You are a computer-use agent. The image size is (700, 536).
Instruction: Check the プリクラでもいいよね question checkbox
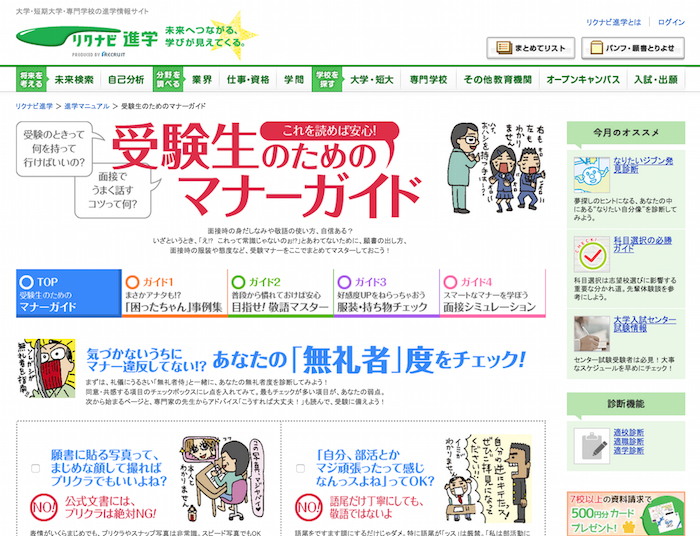coord(35,468)
